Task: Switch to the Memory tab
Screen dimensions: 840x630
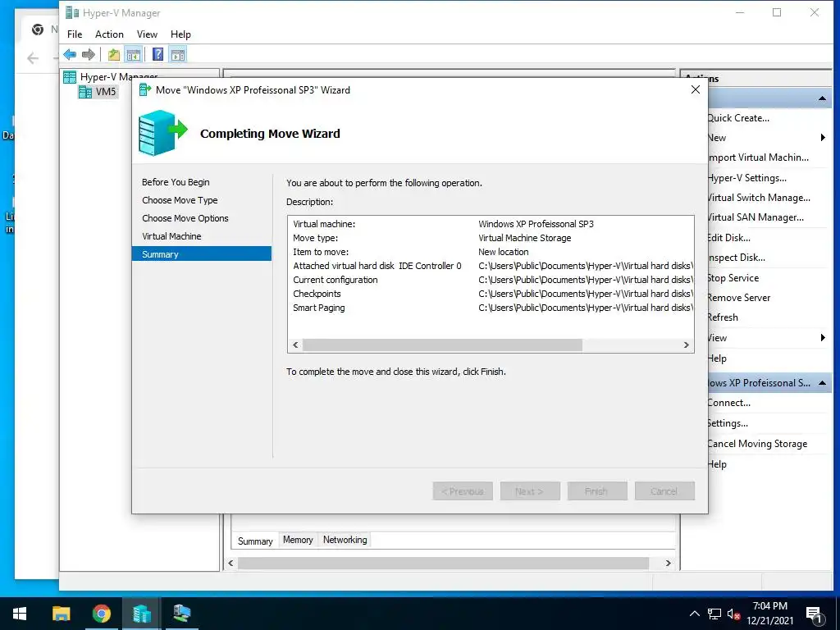Action: point(298,540)
